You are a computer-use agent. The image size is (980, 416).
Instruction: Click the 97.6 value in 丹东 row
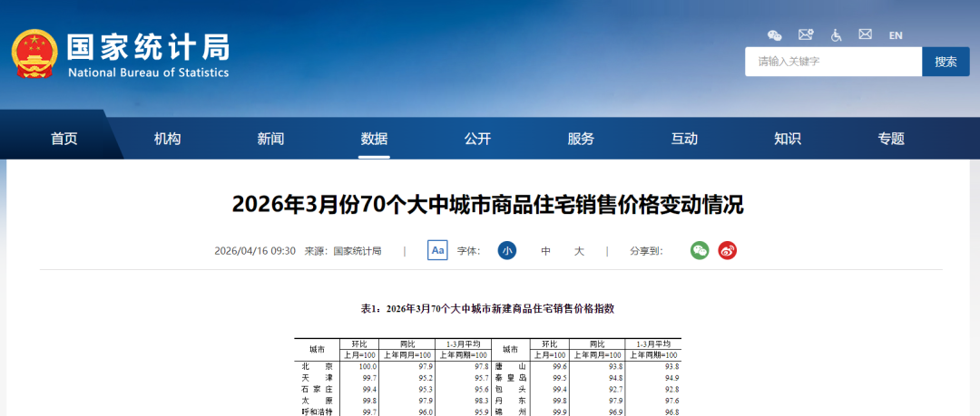(x=671, y=401)
